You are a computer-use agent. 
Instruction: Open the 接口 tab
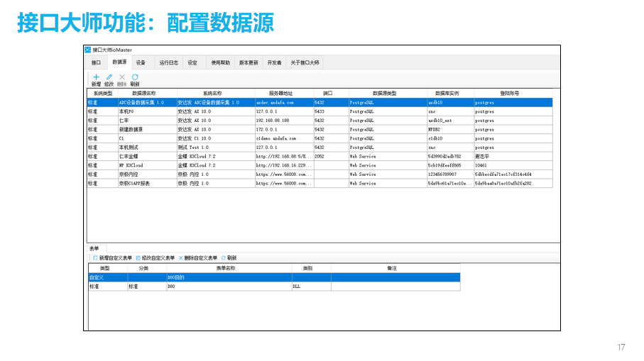click(x=97, y=62)
